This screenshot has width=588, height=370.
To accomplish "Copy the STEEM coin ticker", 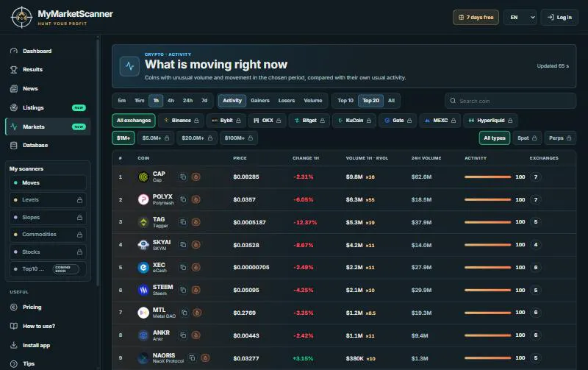I will tap(183, 290).
